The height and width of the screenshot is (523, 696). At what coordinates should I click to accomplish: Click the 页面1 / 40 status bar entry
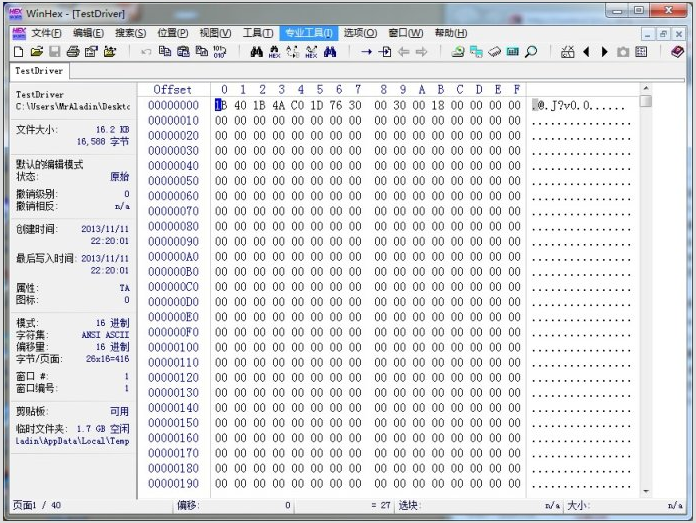click(x=37, y=505)
